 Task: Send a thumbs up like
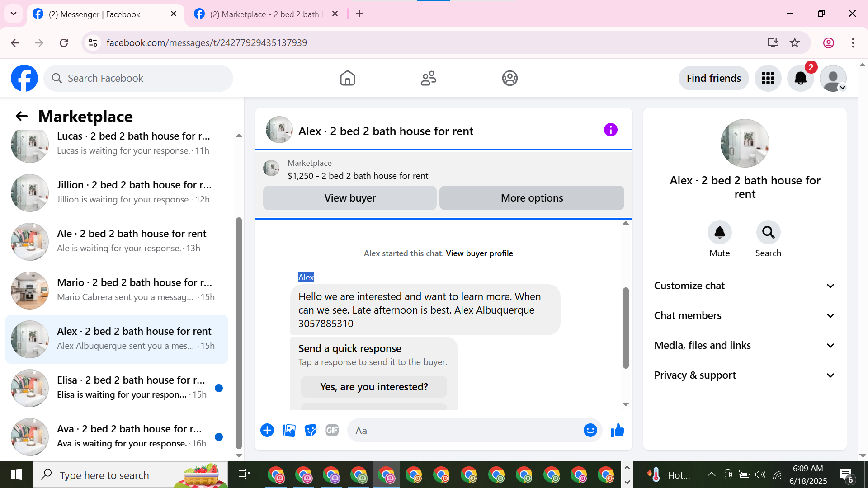[x=617, y=431]
